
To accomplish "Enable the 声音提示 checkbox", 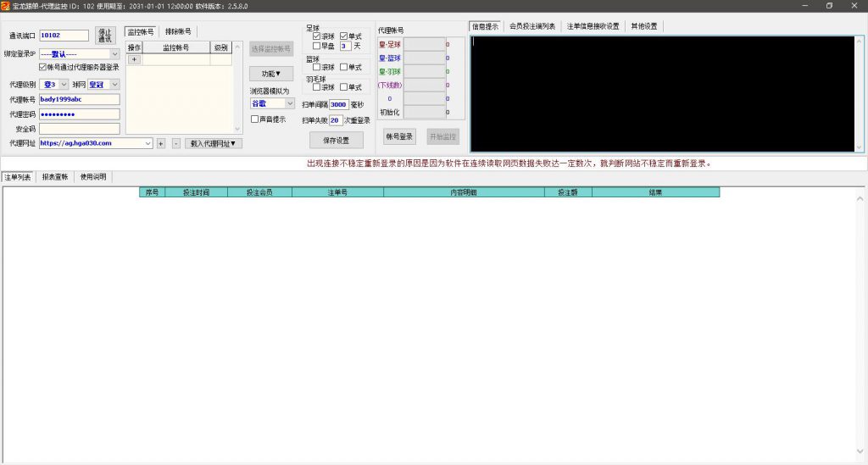I will [254, 119].
